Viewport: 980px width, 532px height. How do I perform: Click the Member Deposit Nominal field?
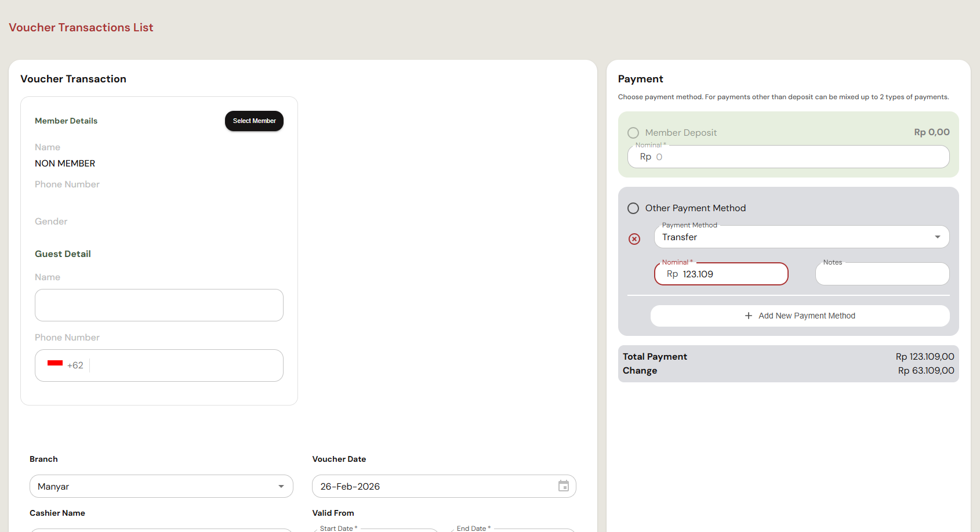[x=788, y=157]
